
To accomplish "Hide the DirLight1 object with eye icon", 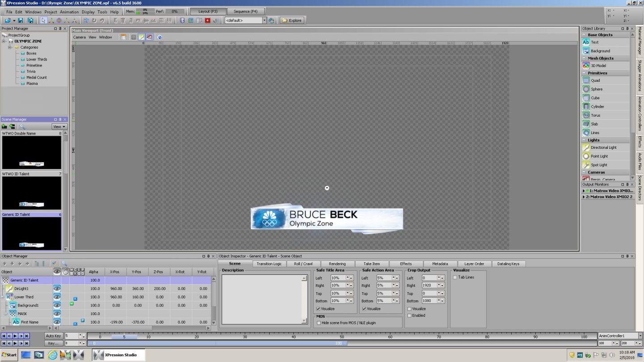I will (57, 289).
